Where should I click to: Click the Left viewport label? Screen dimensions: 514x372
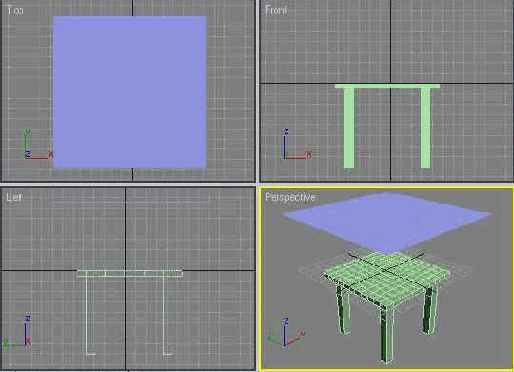14,197
